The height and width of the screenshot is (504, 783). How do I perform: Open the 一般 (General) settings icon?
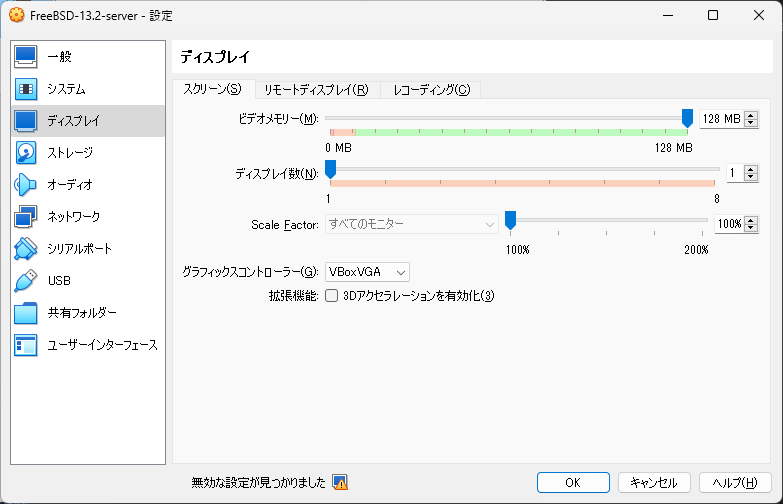(26, 57)
